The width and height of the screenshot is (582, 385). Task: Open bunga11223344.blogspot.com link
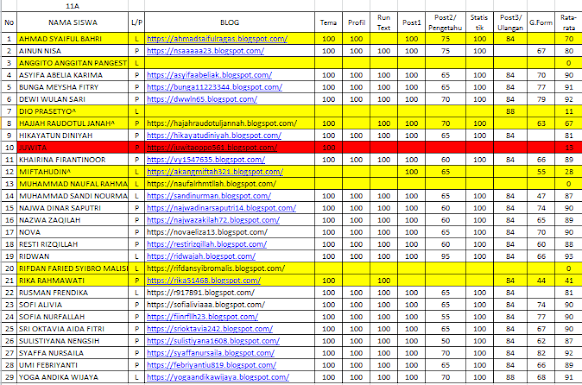[x=214, y=87]
